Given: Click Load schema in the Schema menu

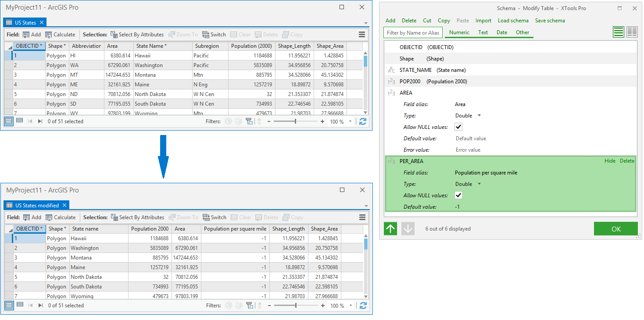Looking at the screenshot, I should coord(513,21).
